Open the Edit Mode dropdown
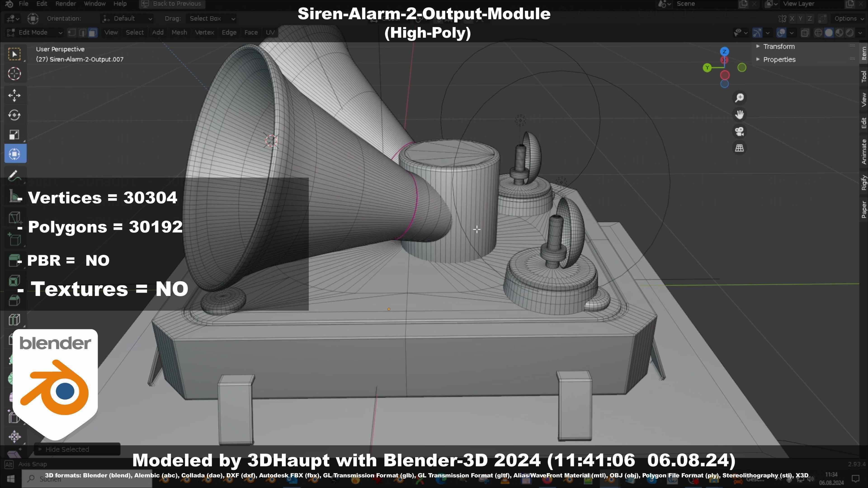 point(34,32)
